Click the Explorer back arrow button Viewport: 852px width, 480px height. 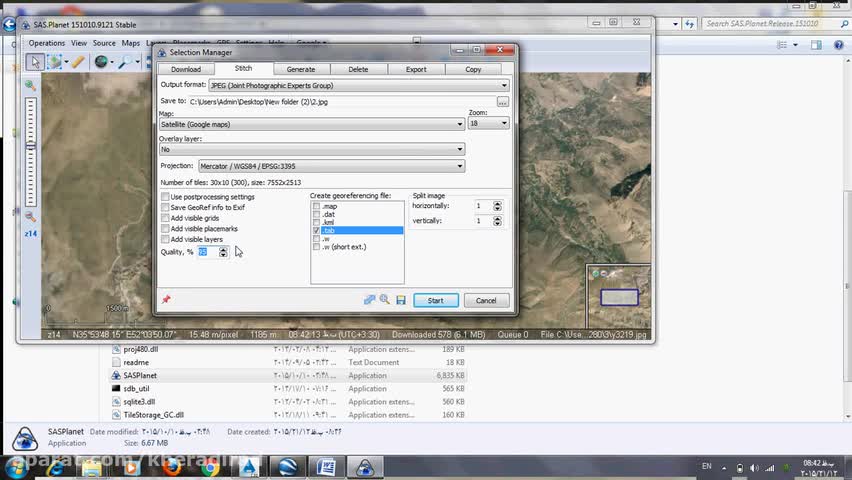click(9, 24)
